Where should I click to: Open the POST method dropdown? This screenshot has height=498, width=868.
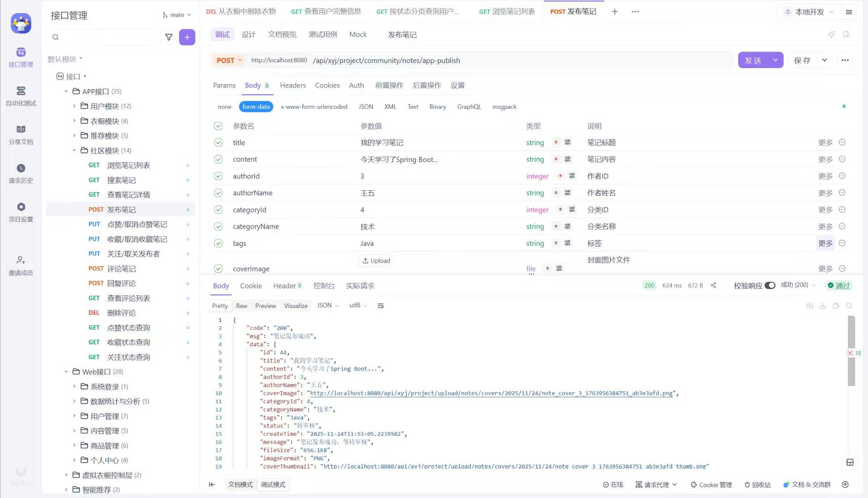(x=229, y=60)
